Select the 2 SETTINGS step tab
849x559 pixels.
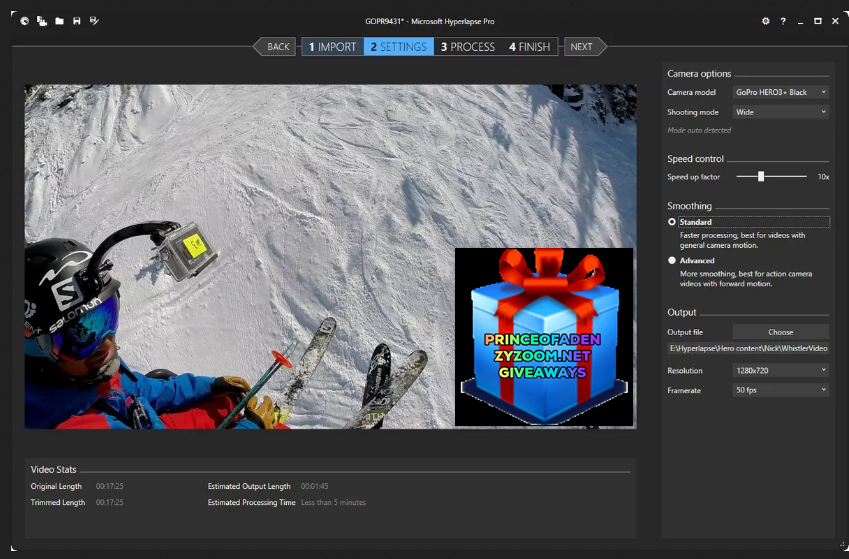(399, 47)
